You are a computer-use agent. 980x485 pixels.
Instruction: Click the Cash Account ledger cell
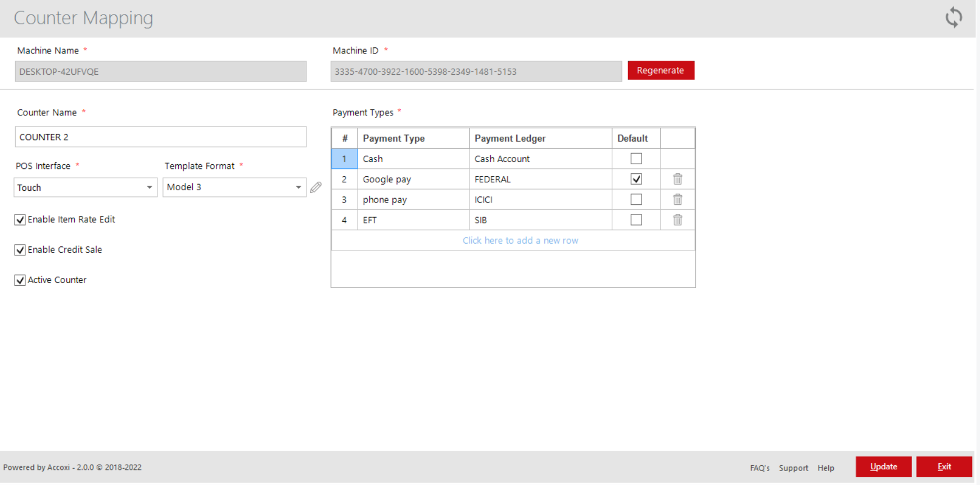[x=540, y=159]
